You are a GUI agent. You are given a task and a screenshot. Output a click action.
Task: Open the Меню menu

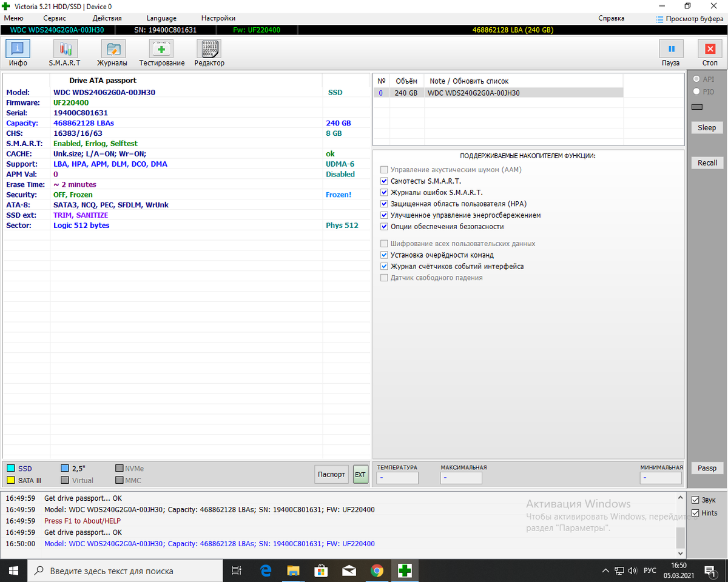pyautogui.click(x=13, y=18)
